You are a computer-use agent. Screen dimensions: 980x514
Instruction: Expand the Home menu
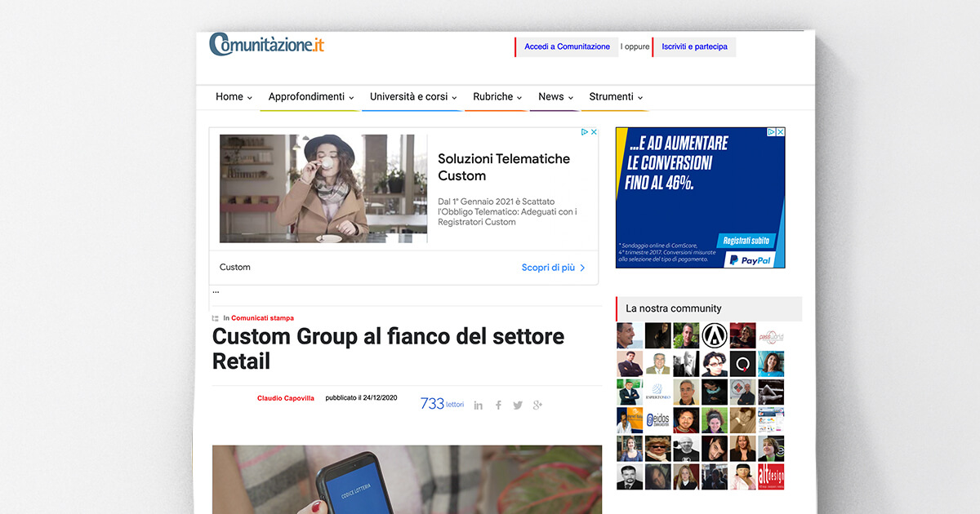[x=234, y=96]
